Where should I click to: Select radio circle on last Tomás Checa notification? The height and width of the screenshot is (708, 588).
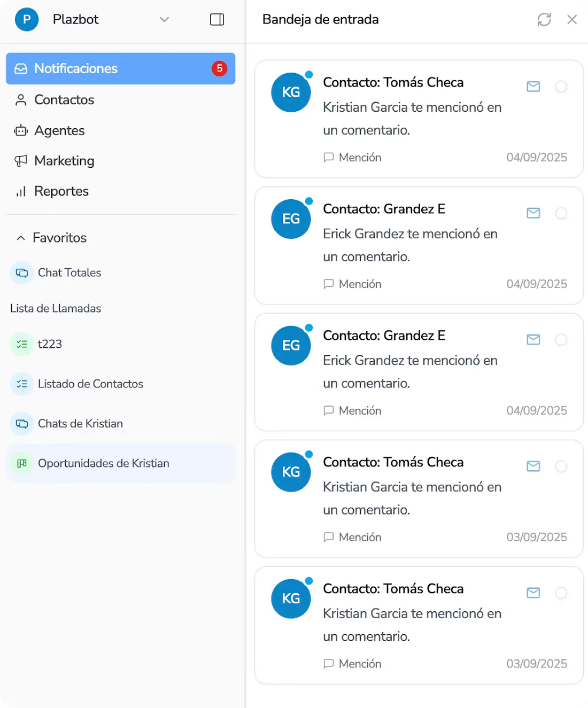(x=561, y=593)
